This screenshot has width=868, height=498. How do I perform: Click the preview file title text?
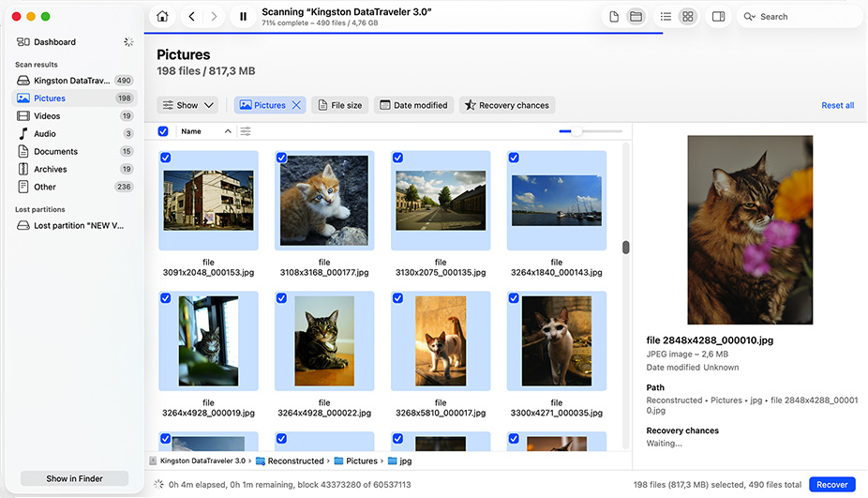pyautogui.click(x=710, y=340)
